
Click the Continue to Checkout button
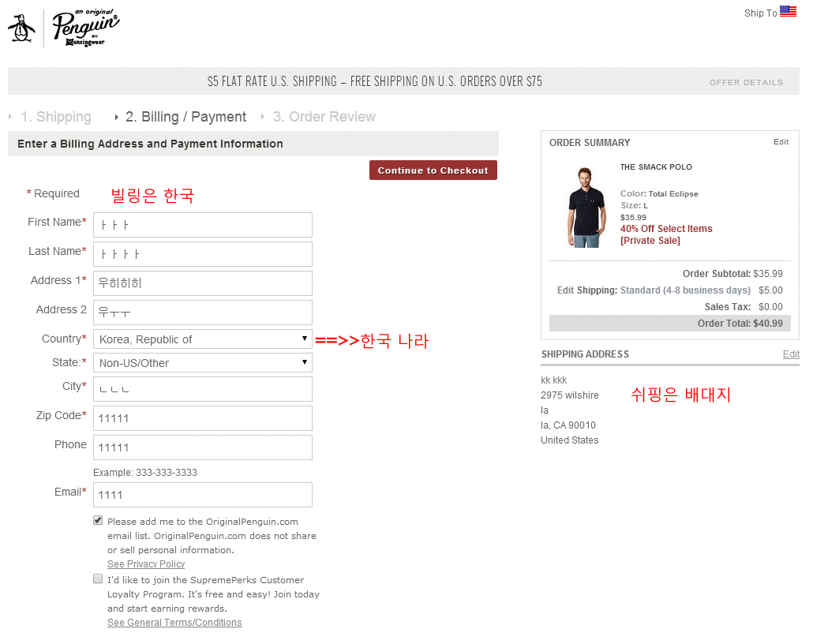(x=433, y=170)
